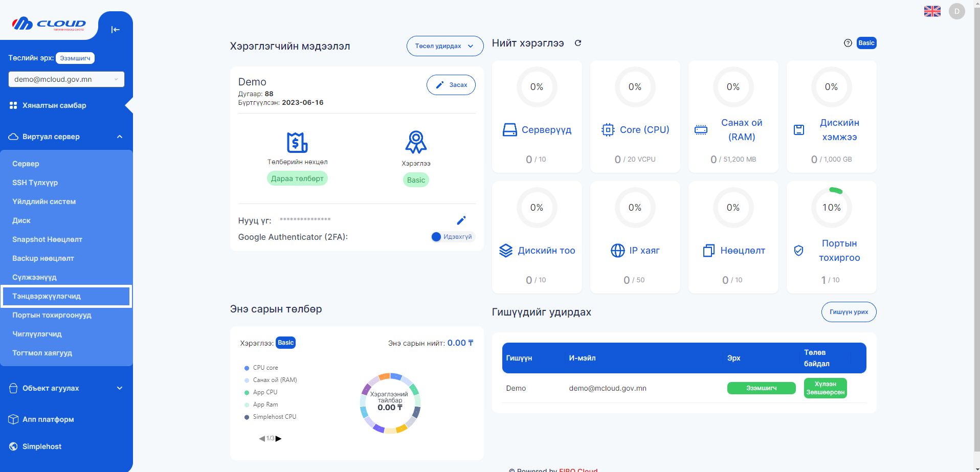Click the billing donut chart
The width and height of the screenshot is (980, 472).
click(390, 403)
